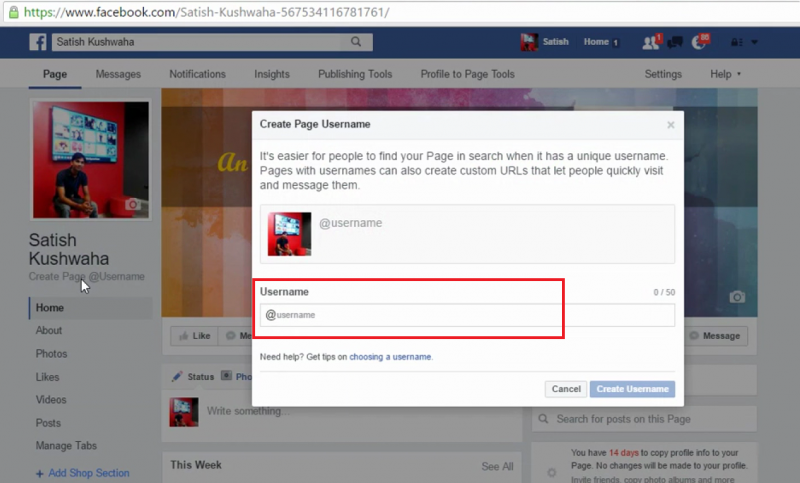Click the Facebook logo icon

tap(38, 42)
